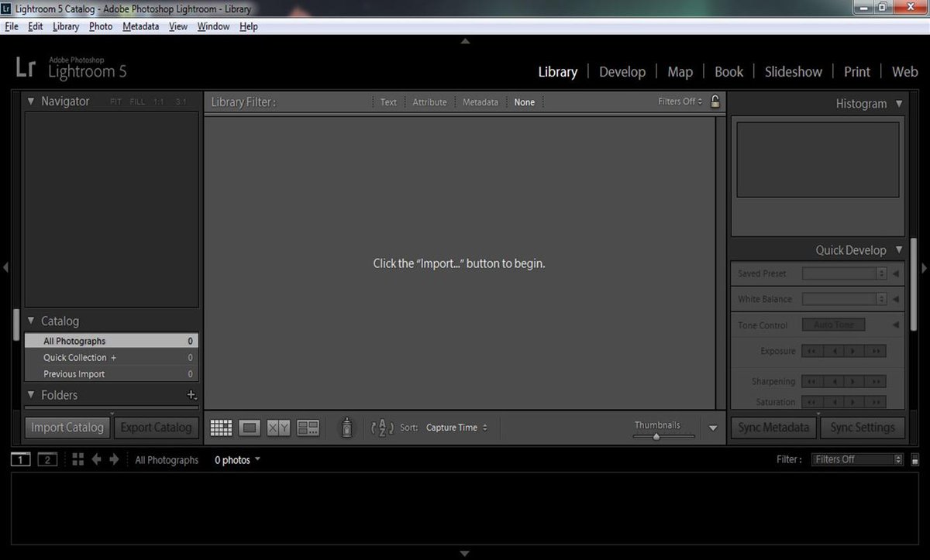Click the Import Catalog button

click(x=67, y=428)
